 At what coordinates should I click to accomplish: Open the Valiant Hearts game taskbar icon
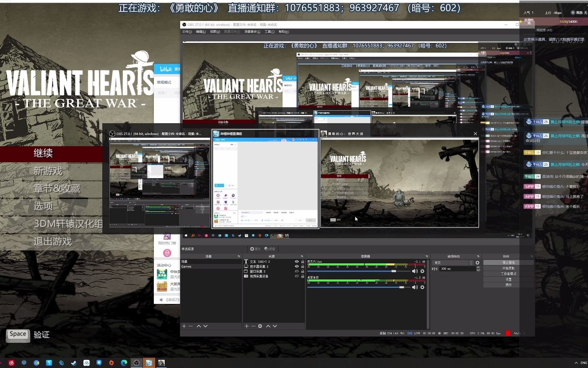(161, 363)
